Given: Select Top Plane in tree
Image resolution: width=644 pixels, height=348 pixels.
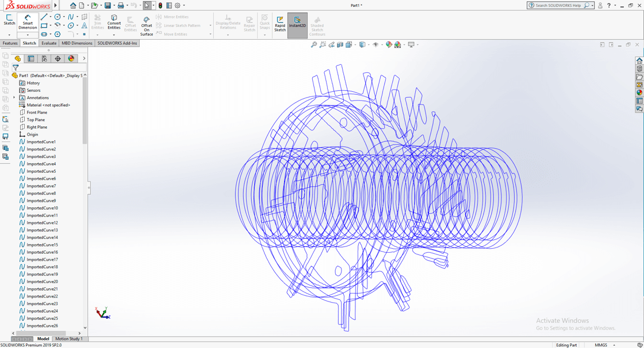Looking at the screenshot, I should pos(36,120).
